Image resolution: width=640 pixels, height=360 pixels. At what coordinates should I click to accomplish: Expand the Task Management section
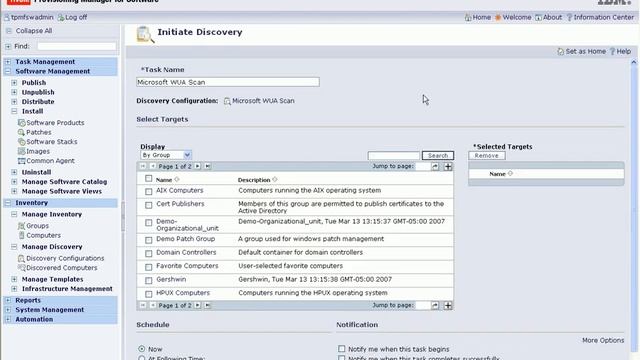pyautogui.click(x=8, y=62)
